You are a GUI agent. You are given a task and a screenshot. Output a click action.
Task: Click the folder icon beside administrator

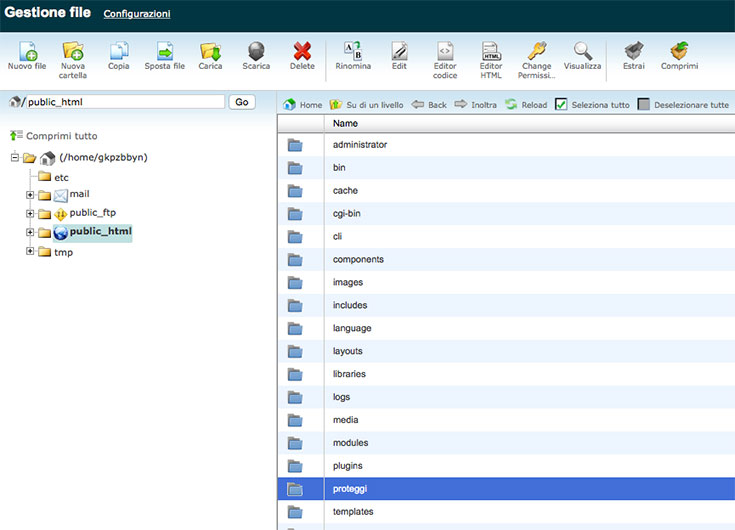(x=295, y=145)
